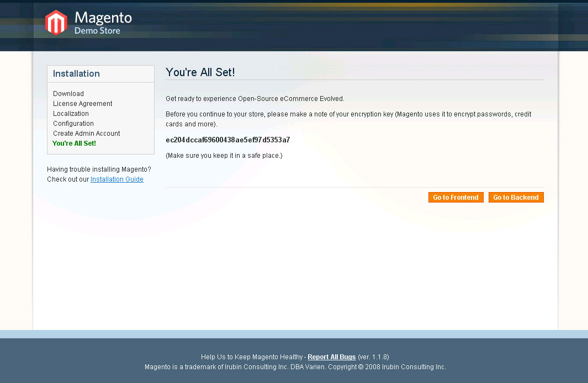Click the You're All Set! page heading
Screen dimensions: 588x383
point(200,72)
